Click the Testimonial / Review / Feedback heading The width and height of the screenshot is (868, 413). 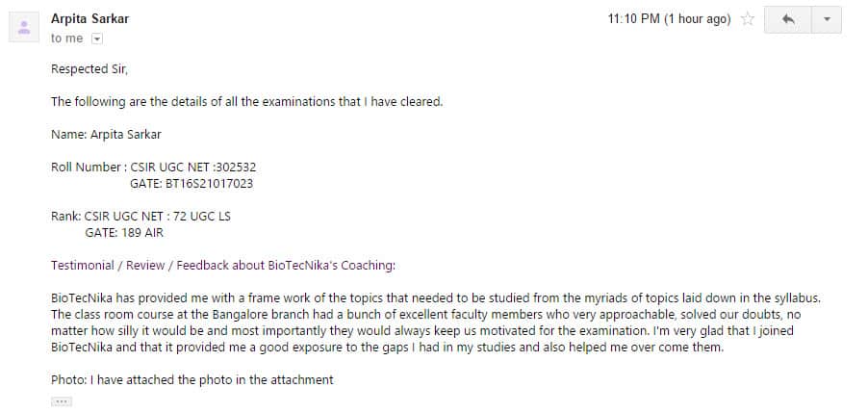point(223,266)
